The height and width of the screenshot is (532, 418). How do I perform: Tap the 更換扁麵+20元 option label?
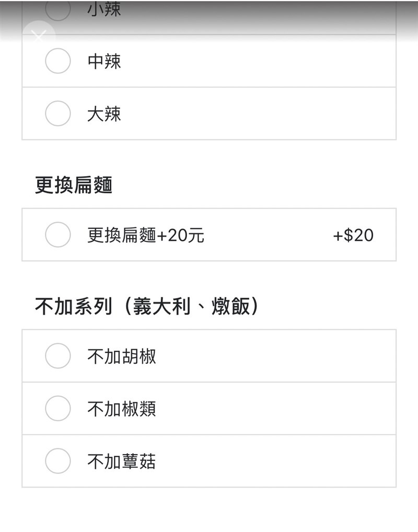(145, 235)
